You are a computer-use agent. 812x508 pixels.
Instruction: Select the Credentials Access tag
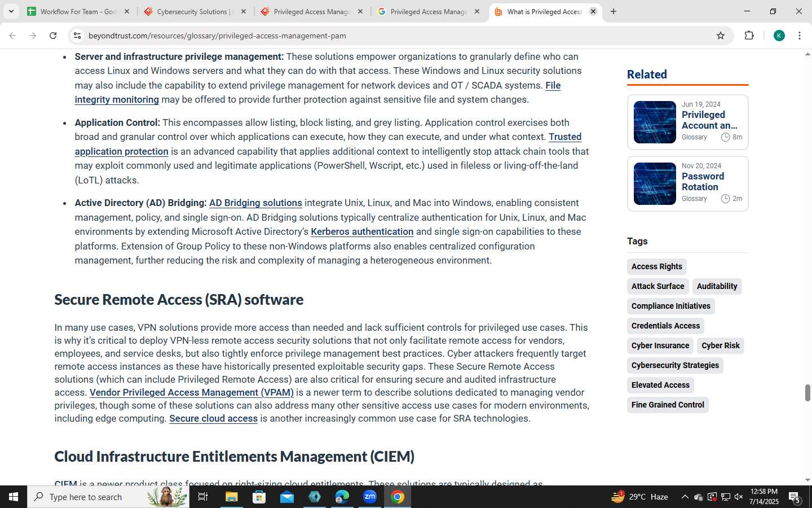tap(665, 326)
